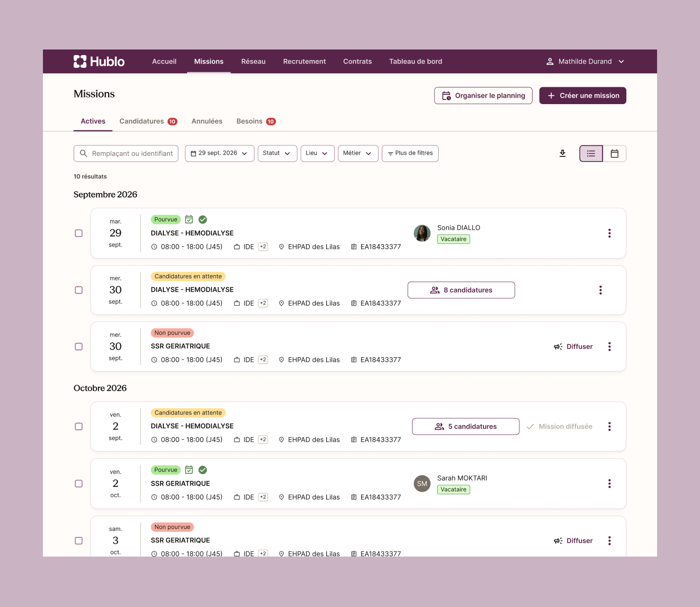Click the search magnifier icon
This screenshot has height=607, width=700.
click(84, 153)
